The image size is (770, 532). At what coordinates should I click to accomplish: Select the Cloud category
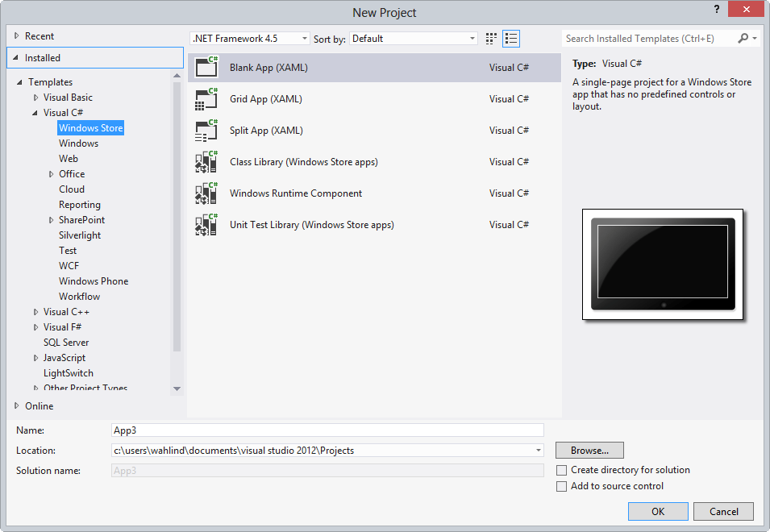(72, 189)
